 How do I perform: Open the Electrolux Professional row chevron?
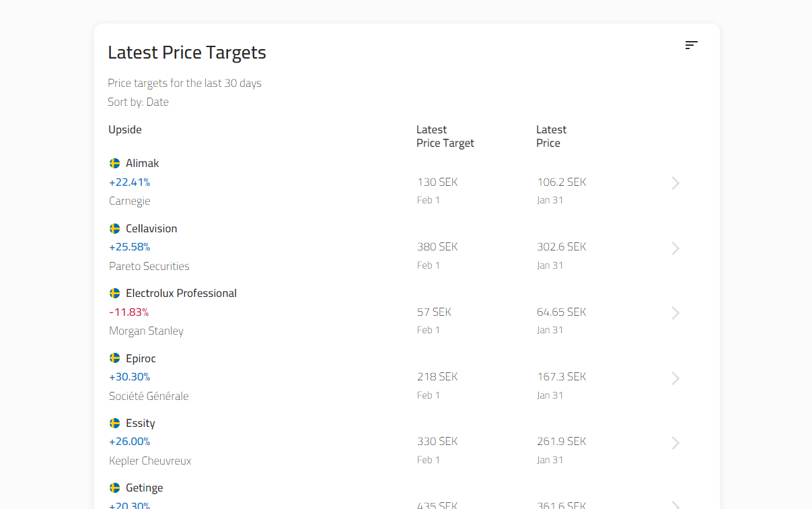[x=675, y=313]
